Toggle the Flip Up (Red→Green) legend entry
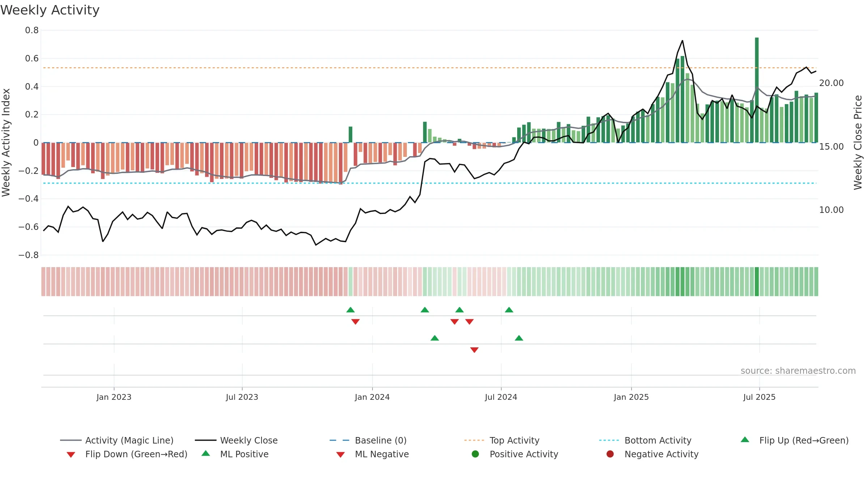Screen dimensions: 868x488 point(794,440)
